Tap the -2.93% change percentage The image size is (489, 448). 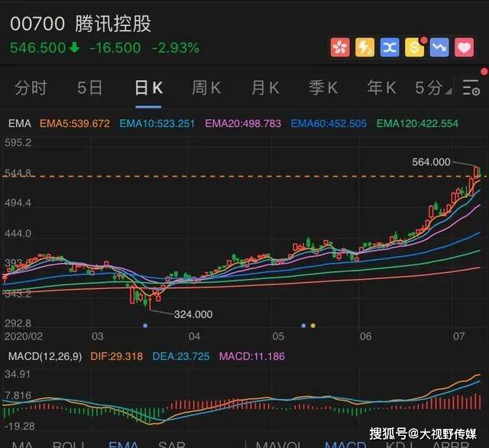pos(176,47)
